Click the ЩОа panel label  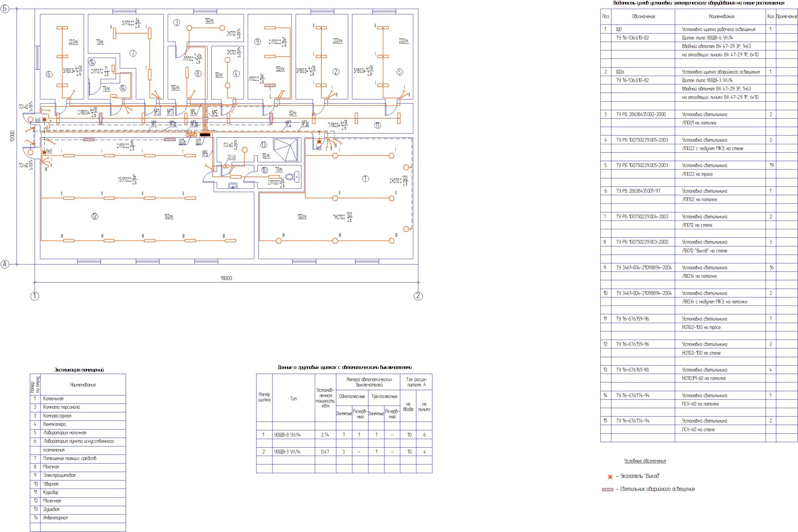(x=182, y=142)
